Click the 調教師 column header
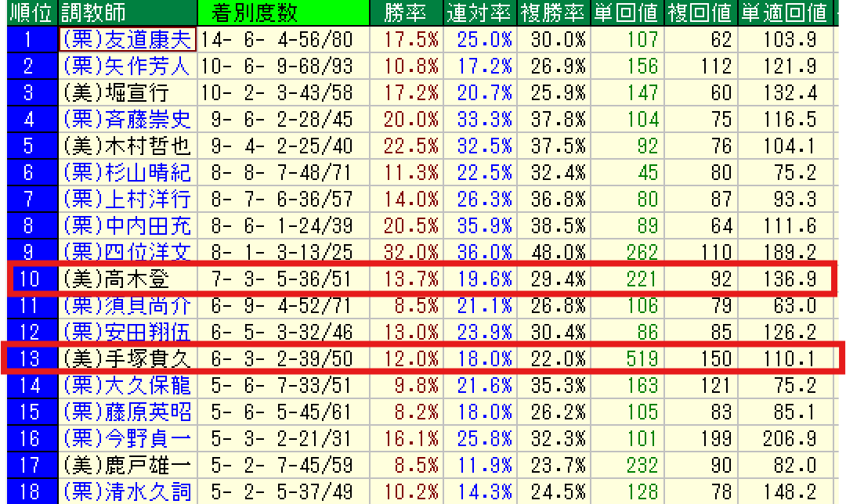The image size is (846, 504). pos(92,13)
